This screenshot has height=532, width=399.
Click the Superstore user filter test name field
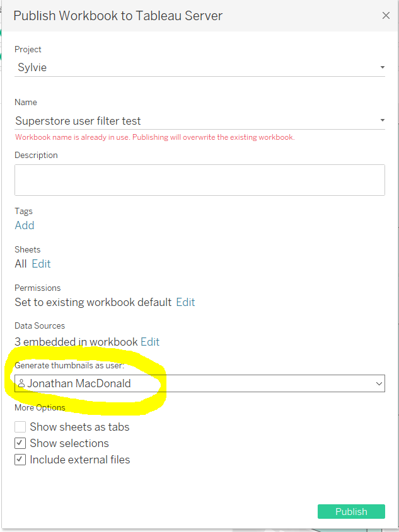click(x=78, y=121)
